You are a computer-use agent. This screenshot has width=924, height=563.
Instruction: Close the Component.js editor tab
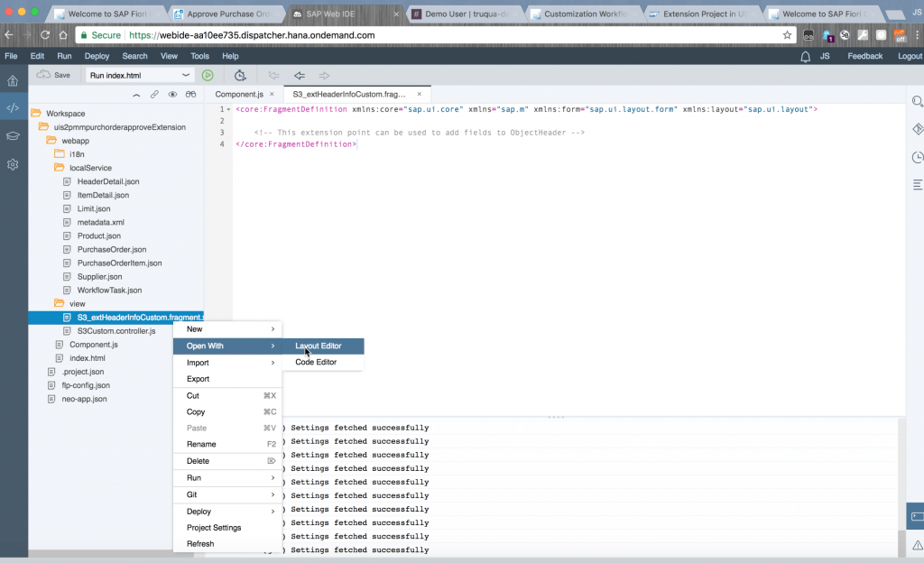(x=272, y=94)
